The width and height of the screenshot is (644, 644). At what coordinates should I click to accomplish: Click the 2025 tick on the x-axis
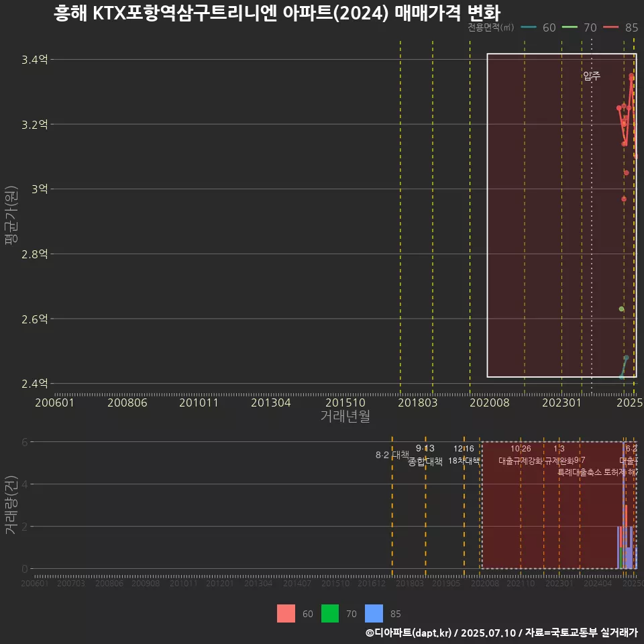(629, 402)
